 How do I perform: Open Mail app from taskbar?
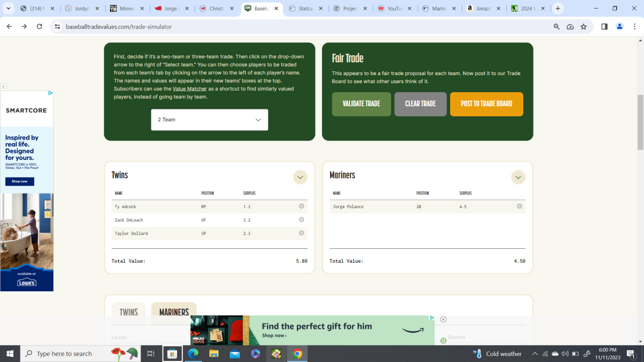click(x=235, y=353)
